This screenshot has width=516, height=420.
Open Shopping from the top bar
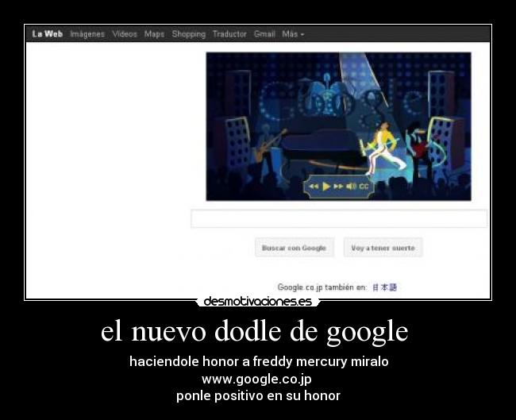pos(189,34)
